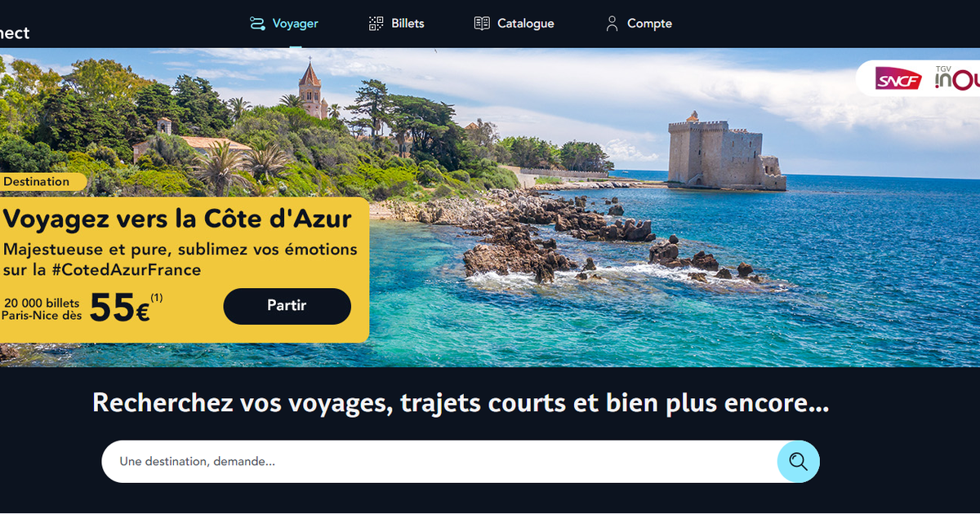This screenshot has width=980, height=514.
Task: Click the partial SNCF Connect logo
Action: [x=15, y=33]
